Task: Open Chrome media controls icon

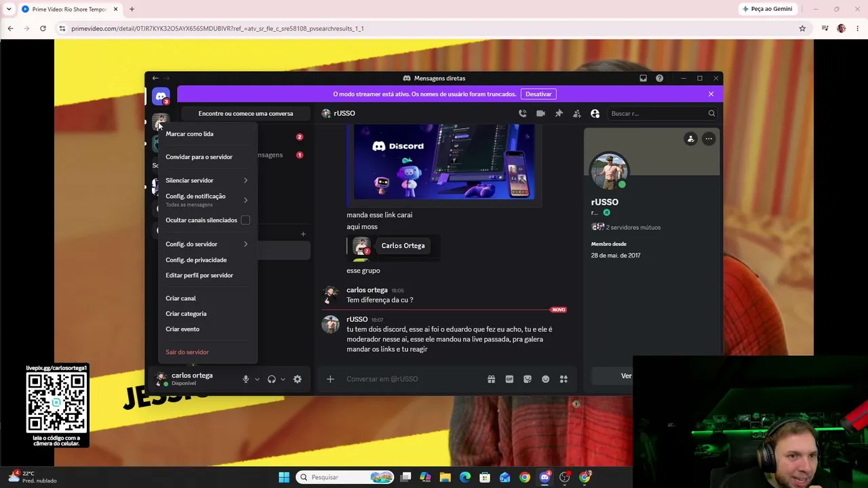Action: pos(825,28)
